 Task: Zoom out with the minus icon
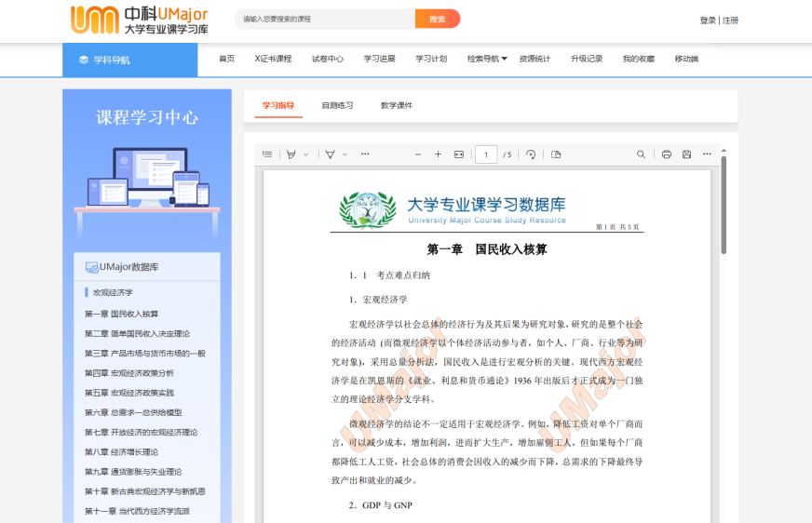click(x=418, y=154)
